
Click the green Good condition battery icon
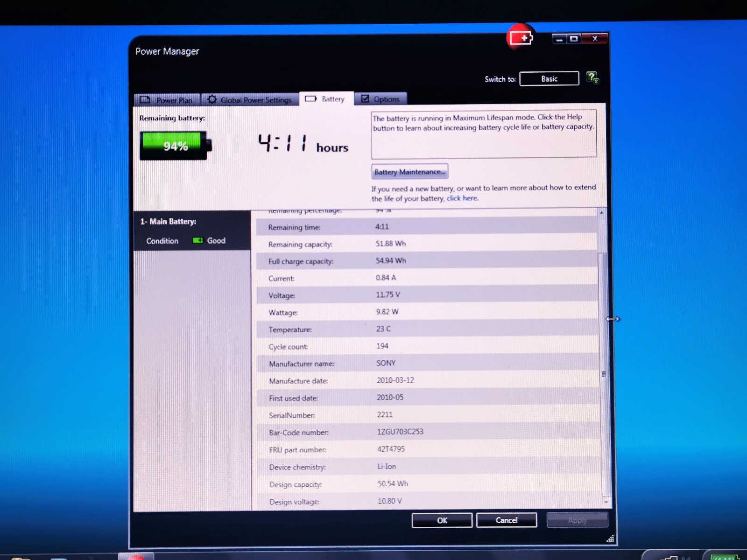tap(197, 240)
